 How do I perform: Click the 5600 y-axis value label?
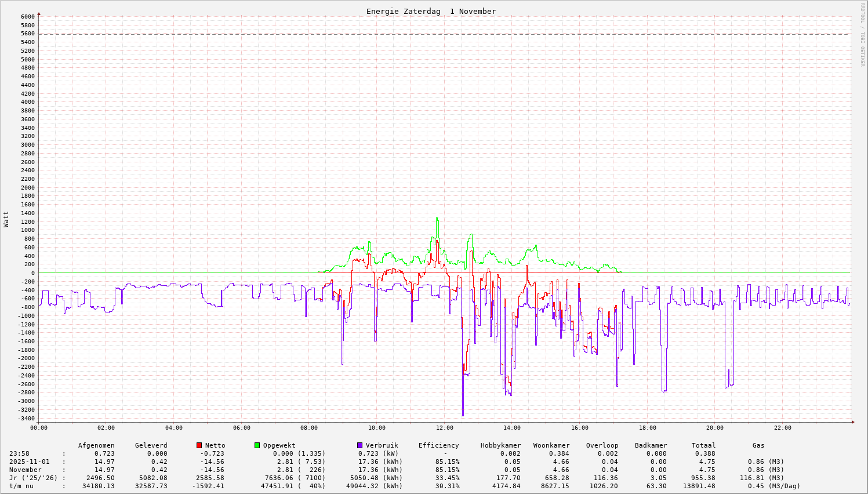(x=27, y=34)
